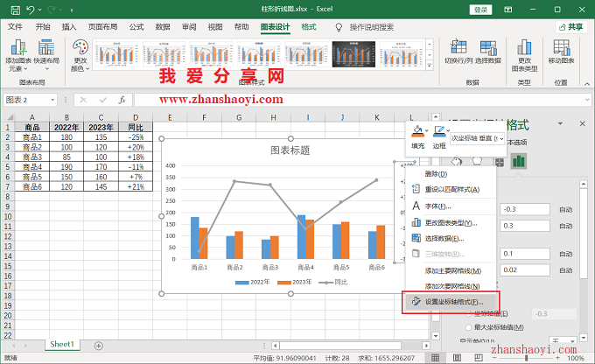Collapse the ribbon with chevron
The width and height of the screenshot is (595, 364).
pos(586,84)
